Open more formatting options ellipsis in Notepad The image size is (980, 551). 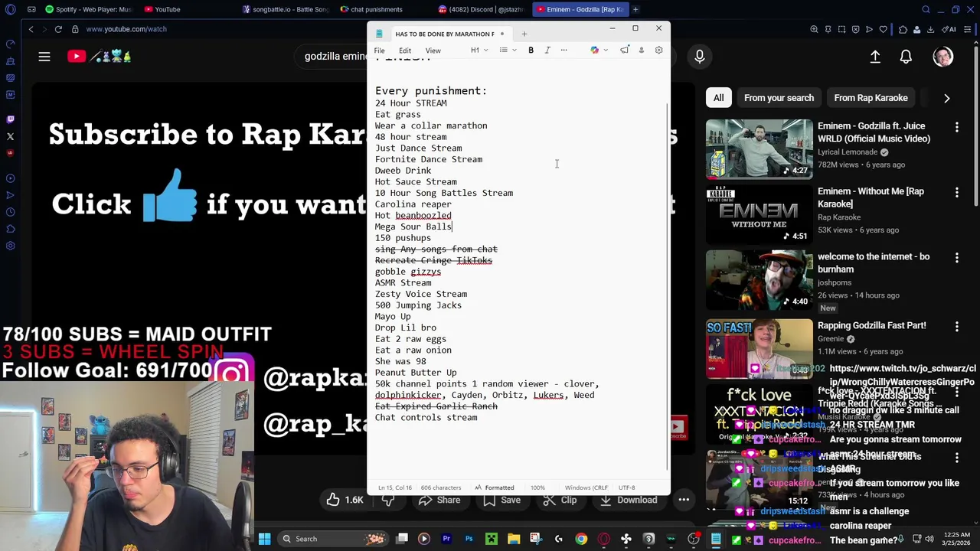(564, 51)
